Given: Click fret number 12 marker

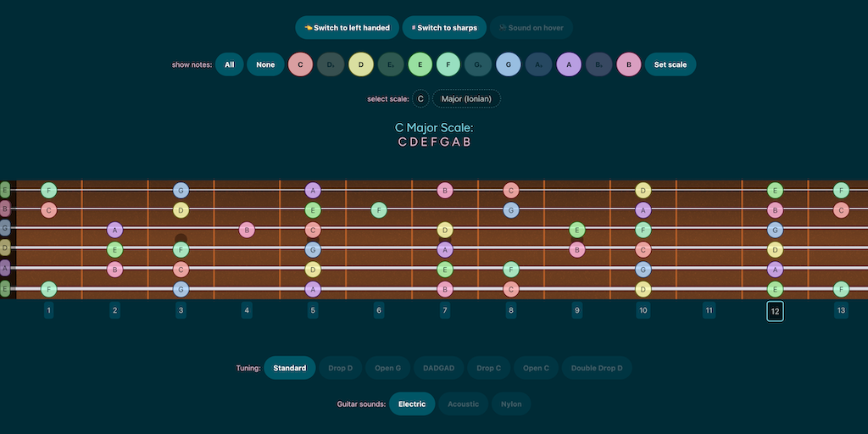Looking at the screenshot, I should click(x=775, y=311).
